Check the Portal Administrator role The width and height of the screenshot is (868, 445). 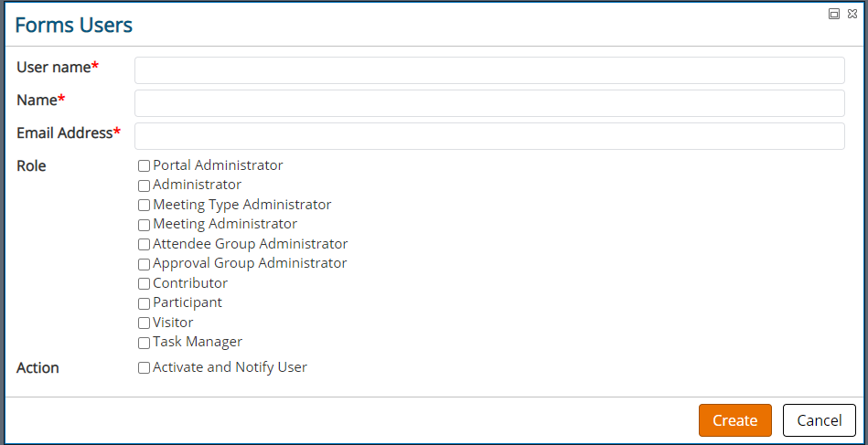pos(144,165)
